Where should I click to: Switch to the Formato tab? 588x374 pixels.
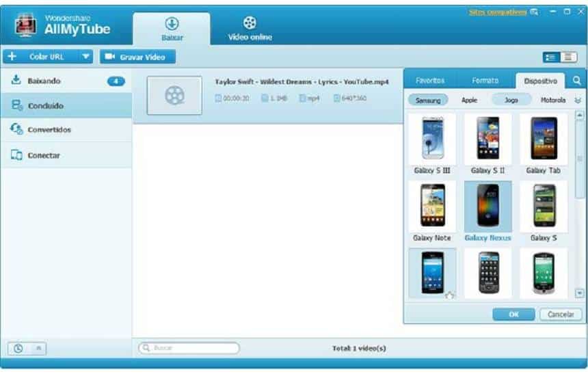(x=485, y=81)
